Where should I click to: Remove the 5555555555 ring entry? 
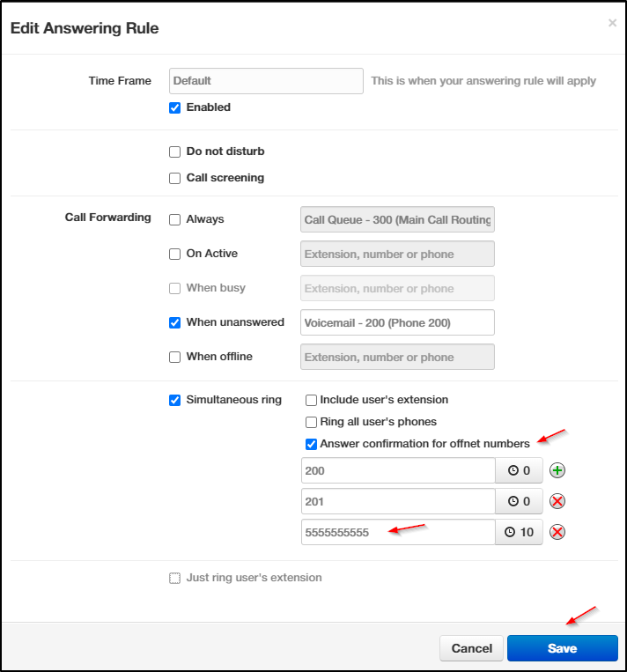(557, 532)
